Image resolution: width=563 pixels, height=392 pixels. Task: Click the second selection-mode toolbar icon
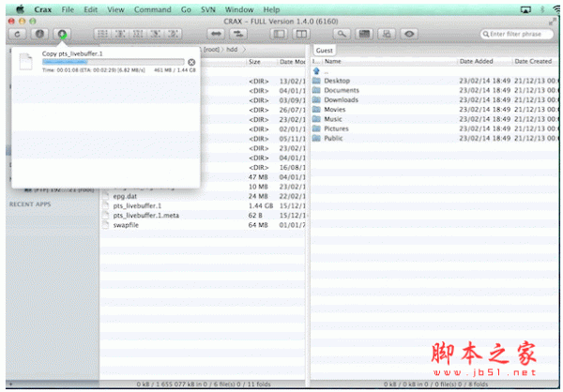pos(120,34)
